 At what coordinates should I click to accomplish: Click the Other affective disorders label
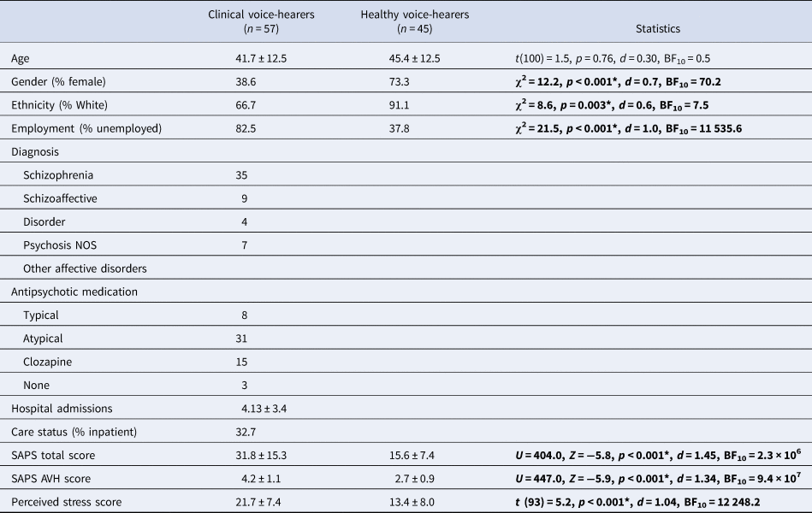85,268
